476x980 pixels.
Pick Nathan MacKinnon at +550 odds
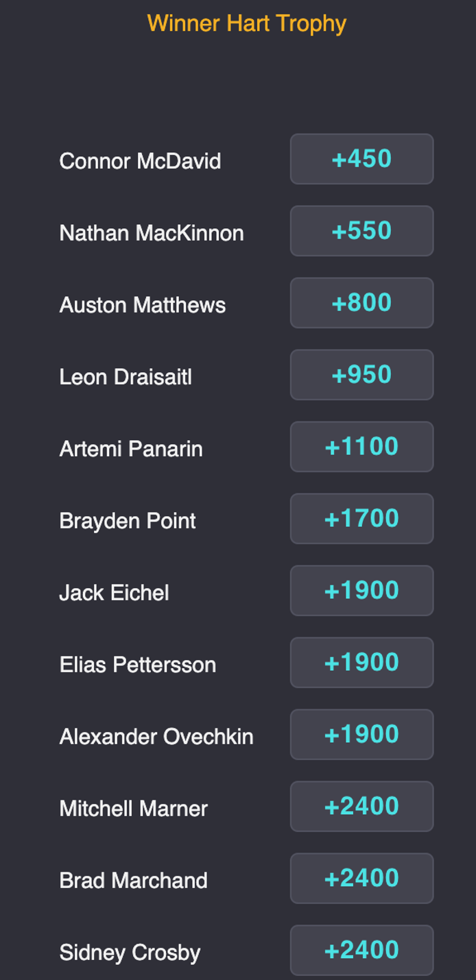click(x=361, y=231)
